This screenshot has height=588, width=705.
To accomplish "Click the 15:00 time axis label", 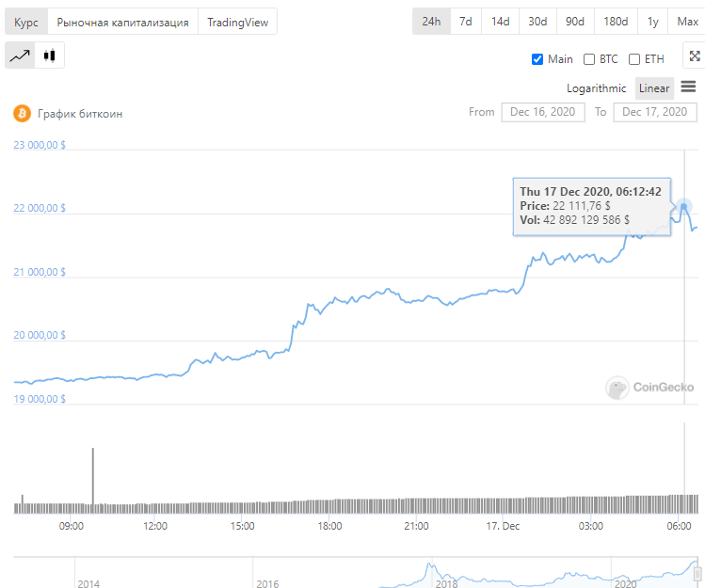I will [242, 526].
